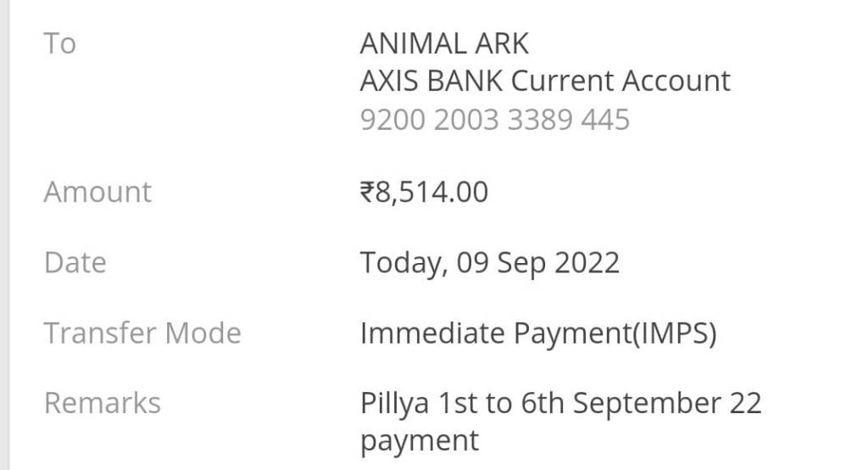This screenshot has width=868, height=470.
Task: Click the gray vertical bar at left edge
Action: 4,235
